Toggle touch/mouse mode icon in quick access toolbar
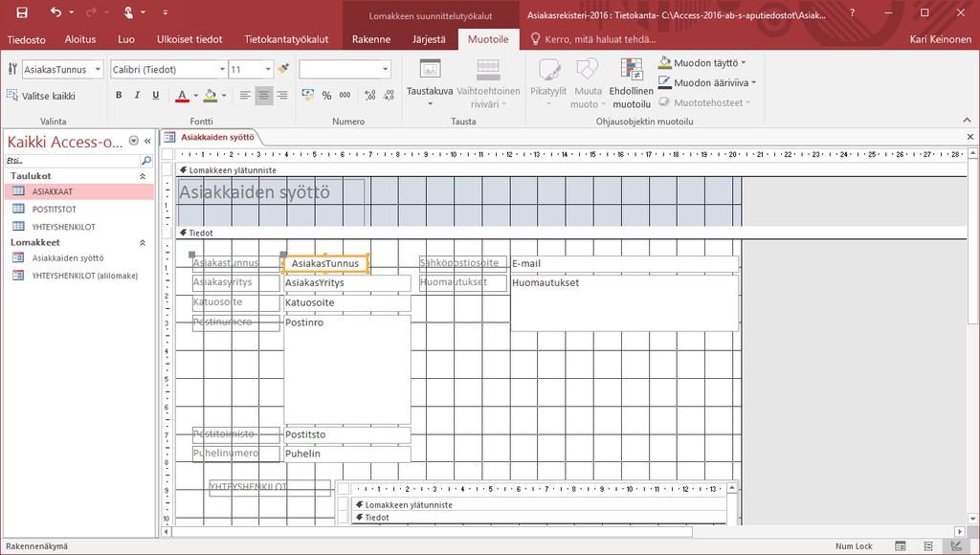Screen dimensions: 980x555 129,12
